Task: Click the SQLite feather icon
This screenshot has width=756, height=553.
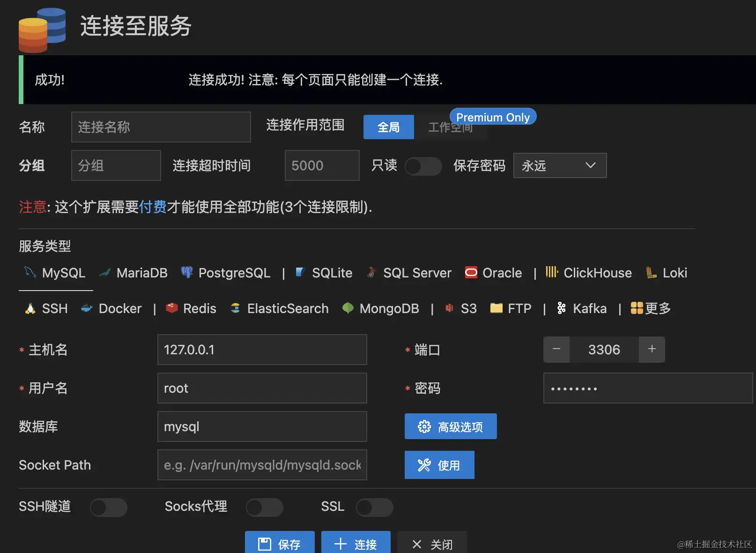Action: pos(301,272)
